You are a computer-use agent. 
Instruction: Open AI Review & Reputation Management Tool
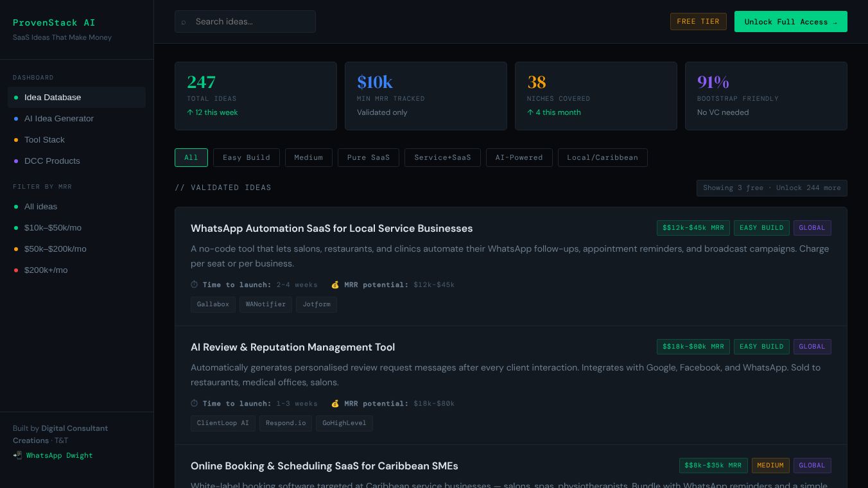point(293,347)
